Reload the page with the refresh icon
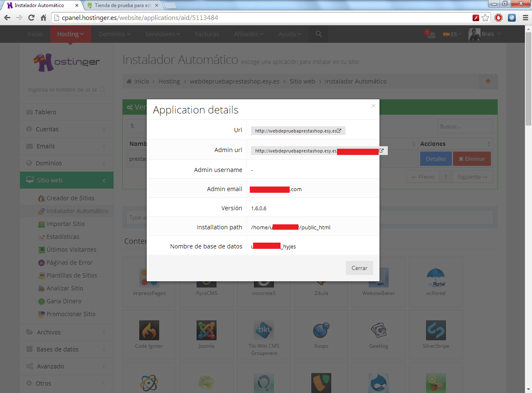The image size is (532, 393). click(31, 18)
